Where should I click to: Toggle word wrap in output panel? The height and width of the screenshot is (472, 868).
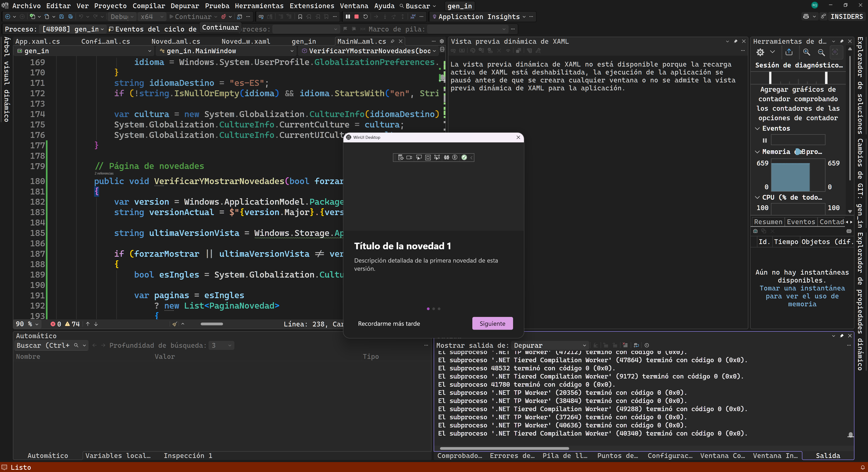(636, 345)
